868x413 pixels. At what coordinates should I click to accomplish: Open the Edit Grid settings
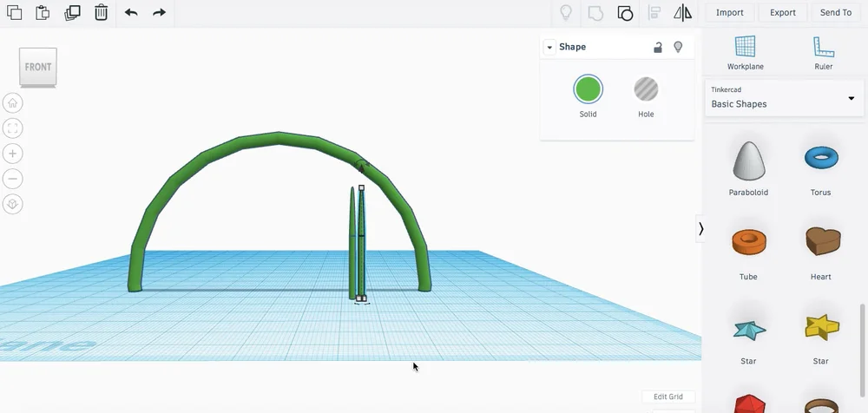pyautogui.click(x=668, y=397)
